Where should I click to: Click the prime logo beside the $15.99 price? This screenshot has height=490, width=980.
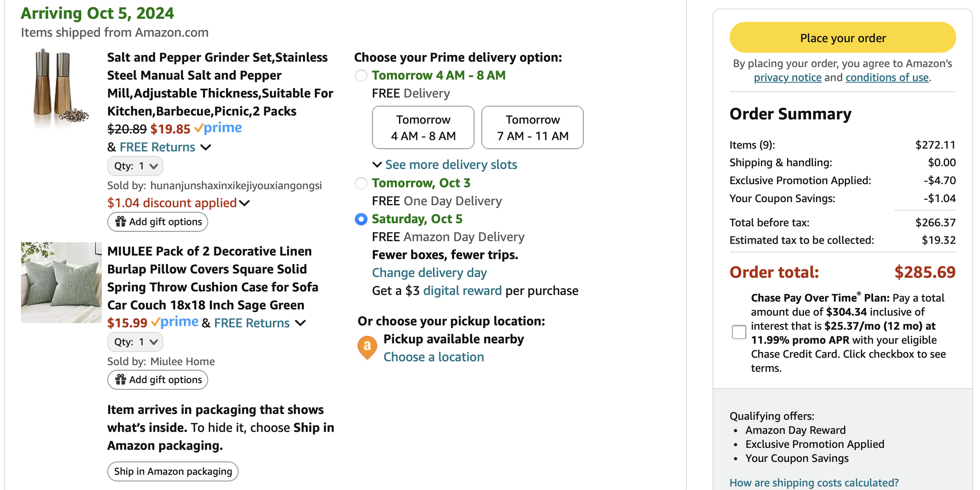(x=175, y=322)
